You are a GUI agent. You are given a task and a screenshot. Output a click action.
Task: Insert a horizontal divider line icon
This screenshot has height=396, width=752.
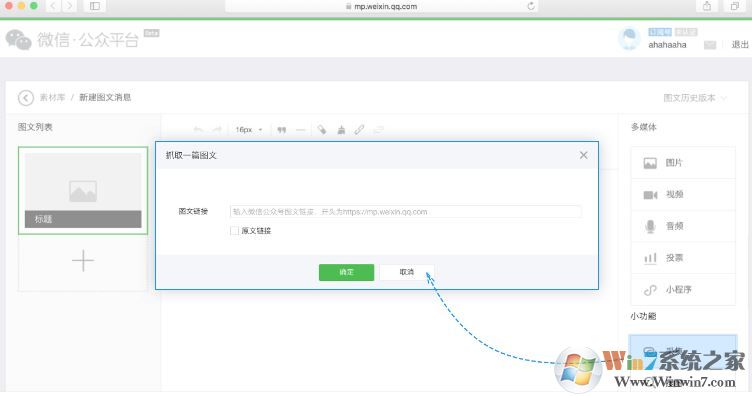[x=301, y=129]
